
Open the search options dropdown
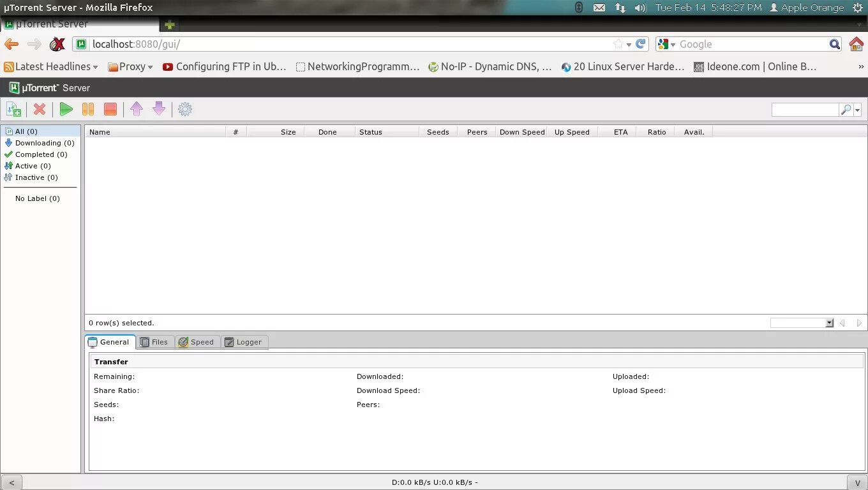click(857, 109)
